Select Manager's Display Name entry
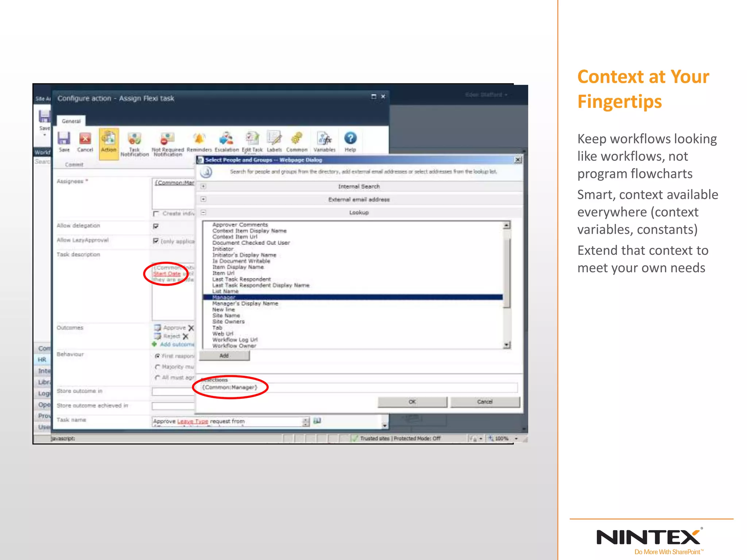 click(x=245, y=303)
